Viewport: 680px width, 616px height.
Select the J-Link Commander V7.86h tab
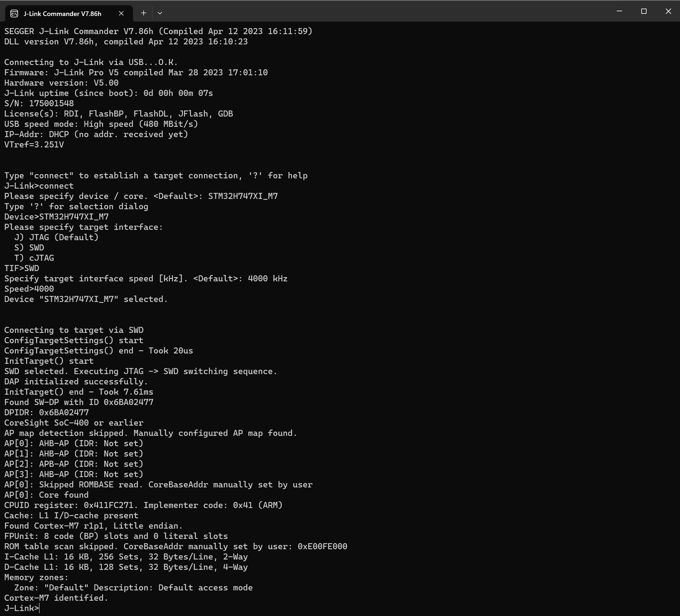(x=63, y=13)
